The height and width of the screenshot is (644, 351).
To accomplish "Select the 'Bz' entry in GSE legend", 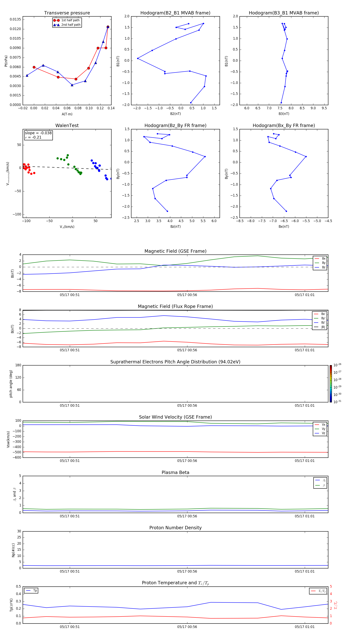I will [320, 268].
